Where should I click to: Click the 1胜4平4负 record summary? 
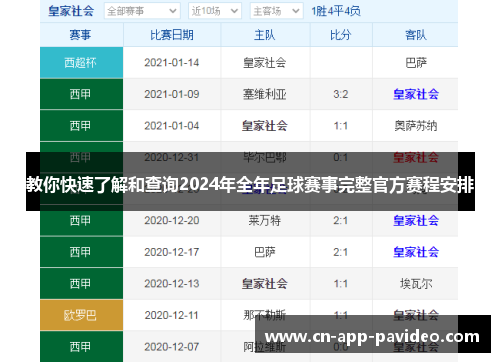coord(336,11)
